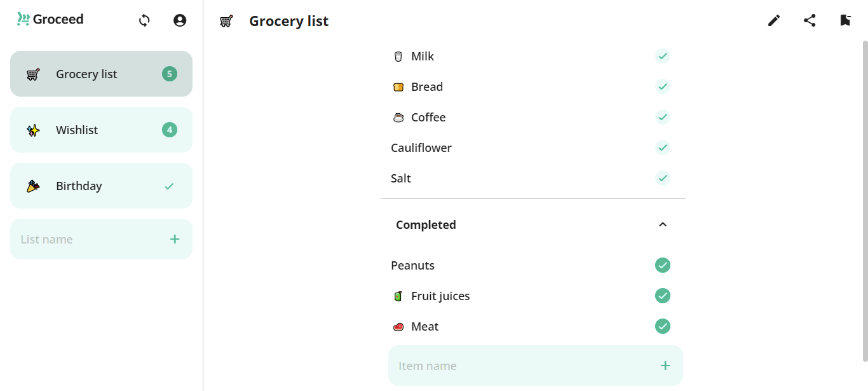Click the plus icon to add a new list

pos(174,239)
